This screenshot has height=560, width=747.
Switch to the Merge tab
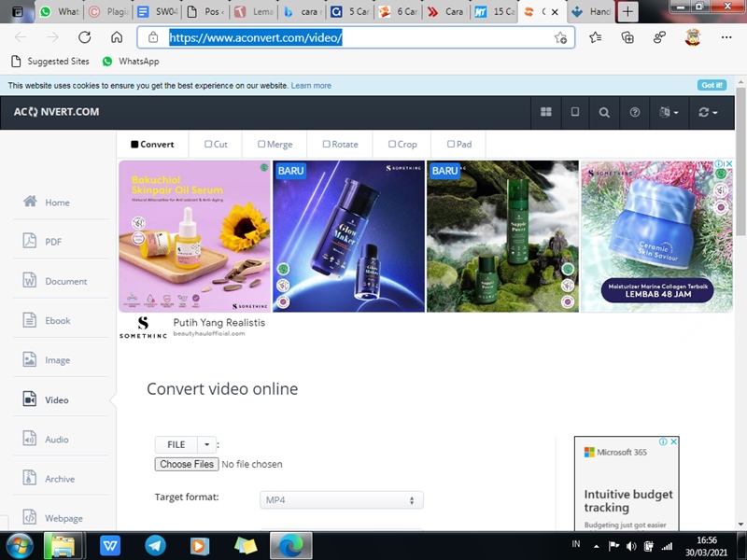pos(275,145)
